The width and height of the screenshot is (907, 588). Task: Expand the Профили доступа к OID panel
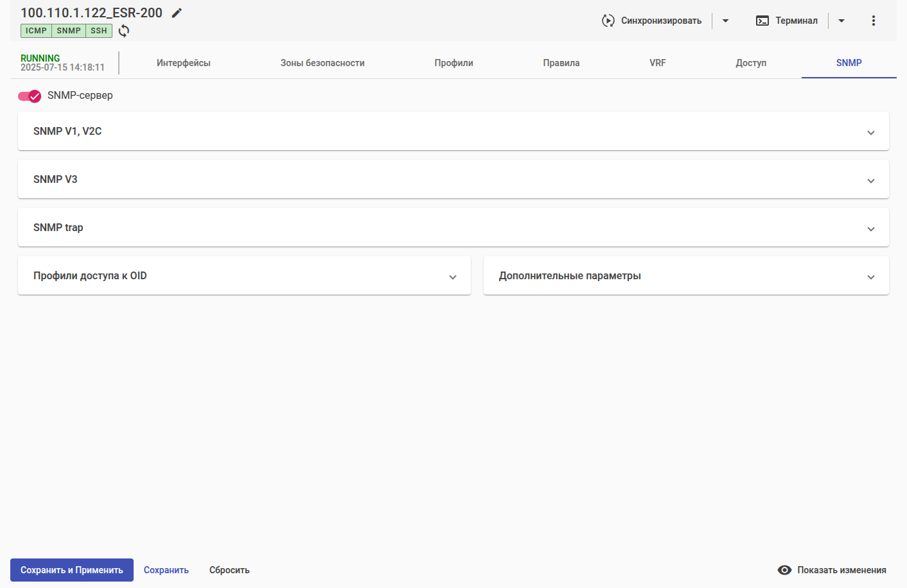coord(452,277)
